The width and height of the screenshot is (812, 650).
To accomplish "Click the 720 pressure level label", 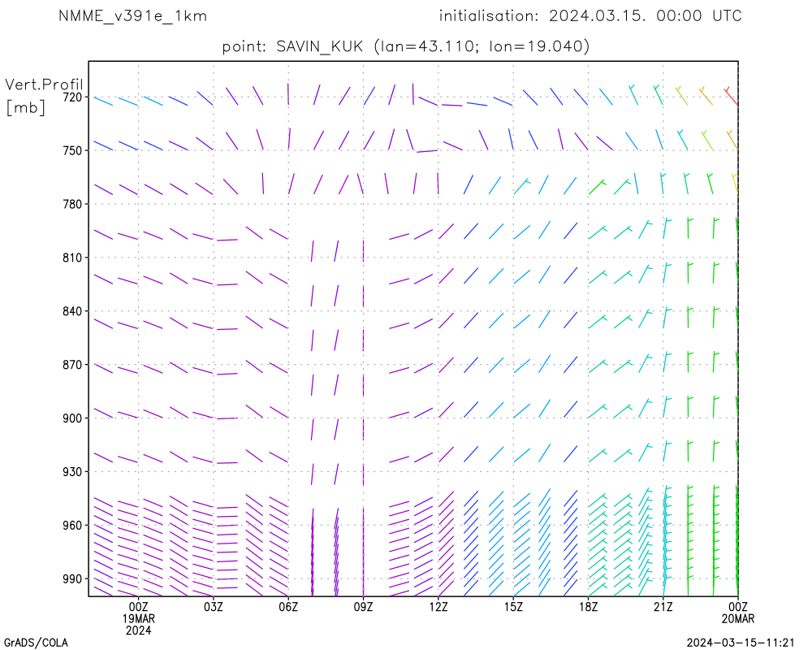I will pos(72,97).
